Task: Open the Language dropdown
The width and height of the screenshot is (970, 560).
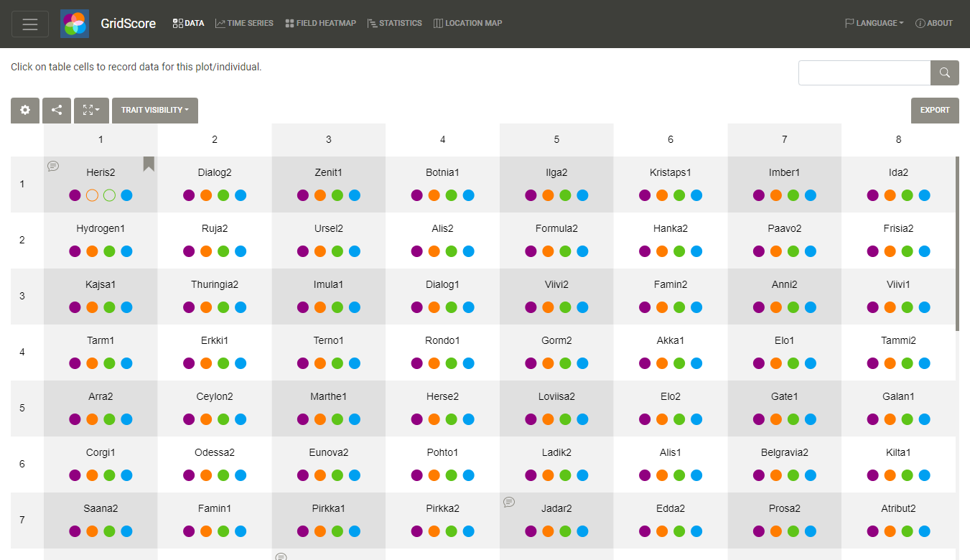Action: click(874, 23)
